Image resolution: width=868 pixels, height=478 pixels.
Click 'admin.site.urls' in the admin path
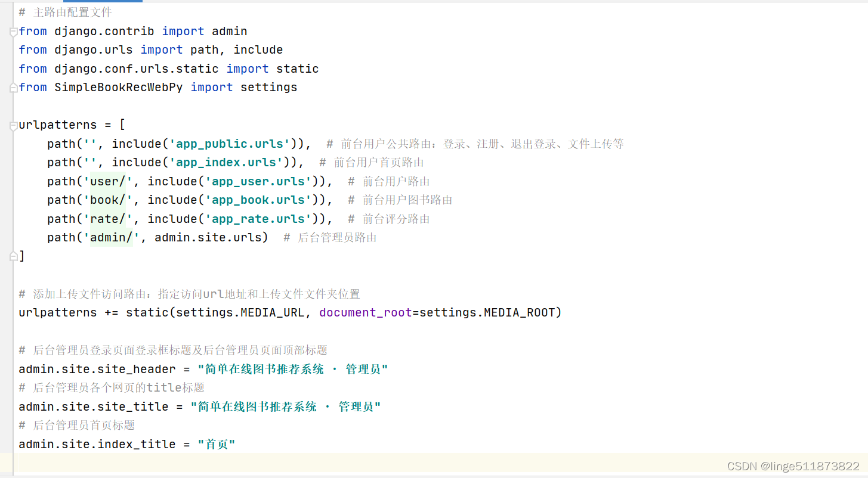click(208, 237)
